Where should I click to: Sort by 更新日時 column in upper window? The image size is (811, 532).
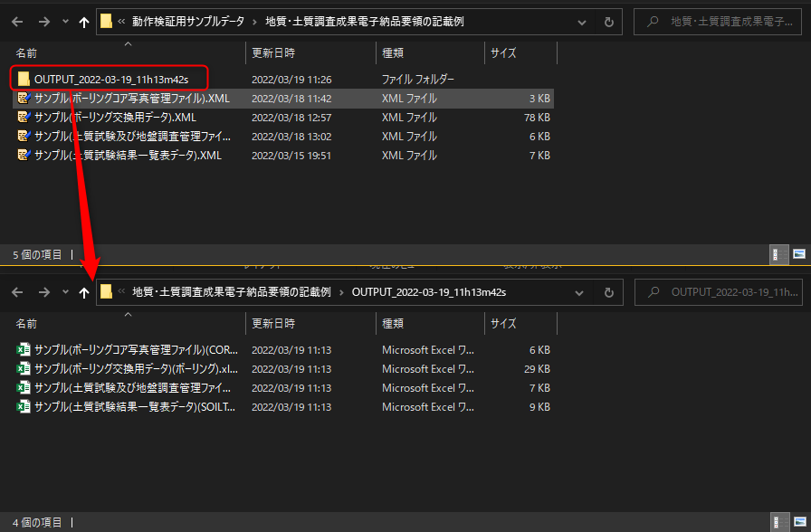(x=273, y=53)
